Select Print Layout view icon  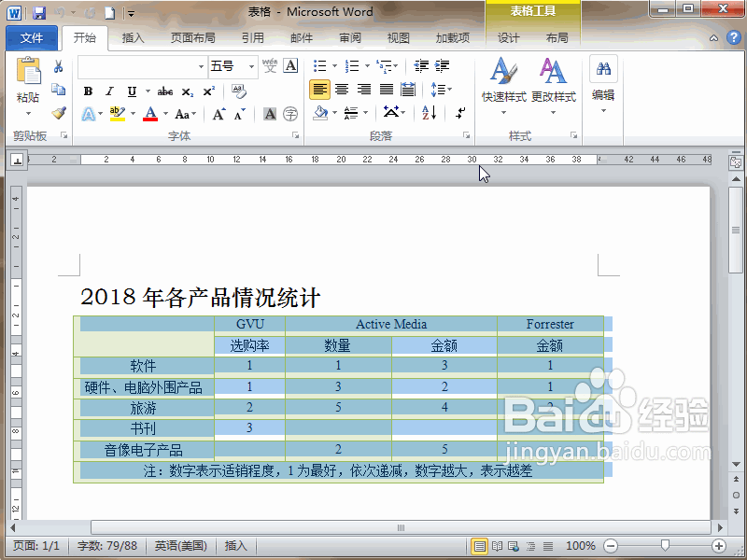pos(479,546)
